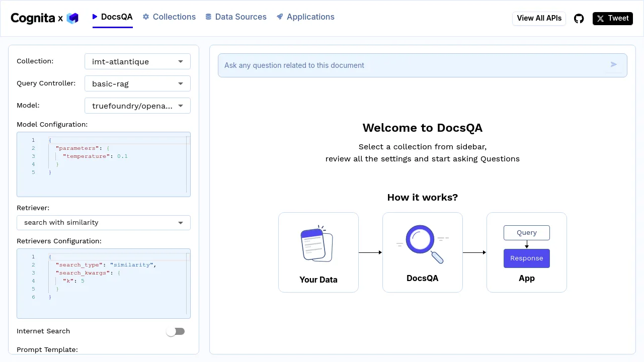
Task: Click the Cognita logo text
Action: [x=33, y=18]
